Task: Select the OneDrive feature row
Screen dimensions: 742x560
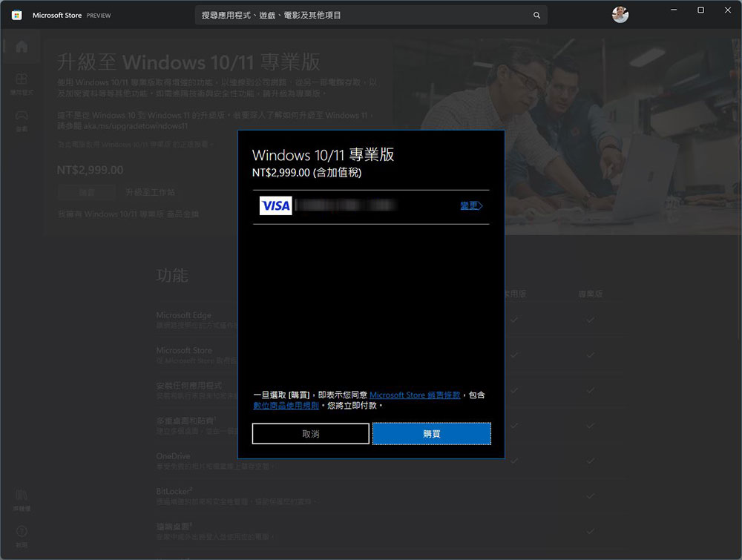Action: click(390, 461)
